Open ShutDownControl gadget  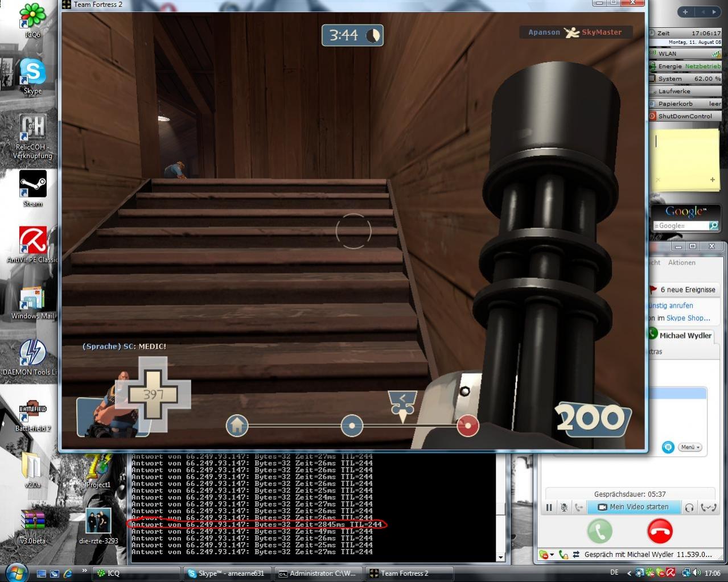[x=685, y=116]
